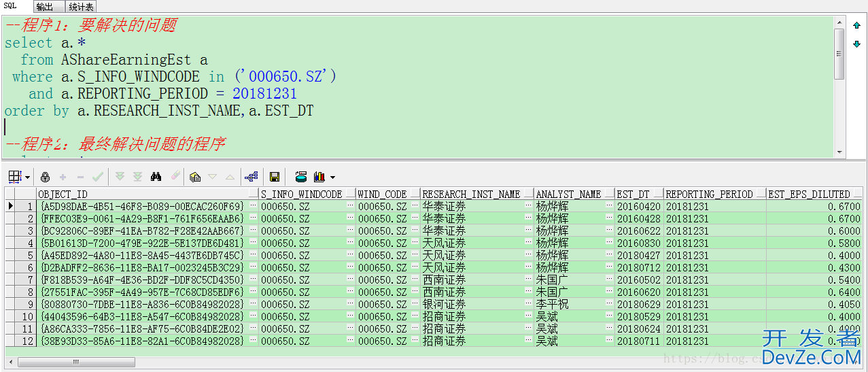Screen dimensions: 868x372
Task: Expand the grid selection dropdown arrow
Action: [27, 177]
